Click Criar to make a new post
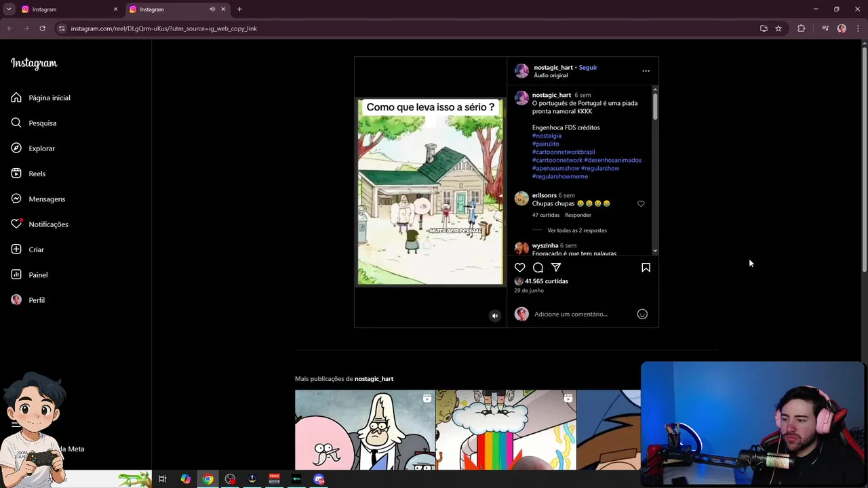868x488 pixels. pos(28,249)
